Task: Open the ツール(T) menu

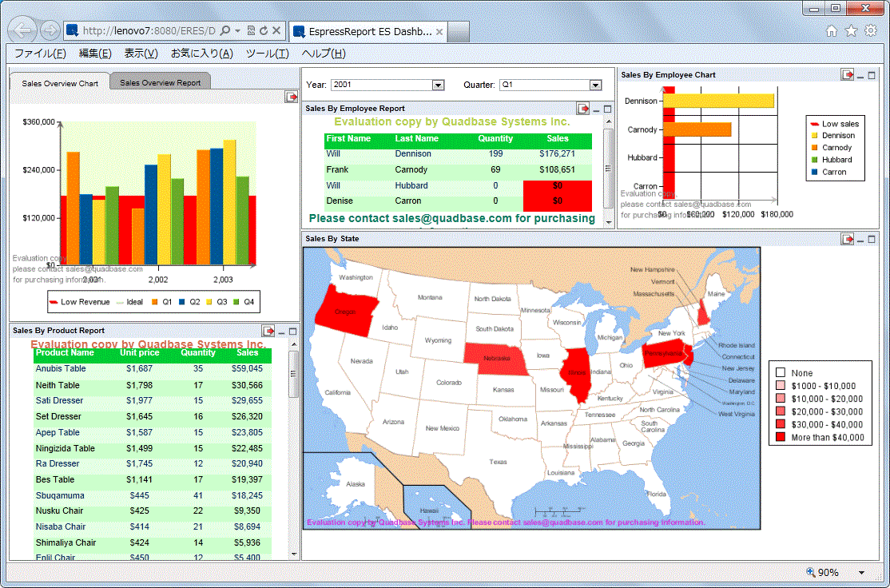Action: [267, 54]
